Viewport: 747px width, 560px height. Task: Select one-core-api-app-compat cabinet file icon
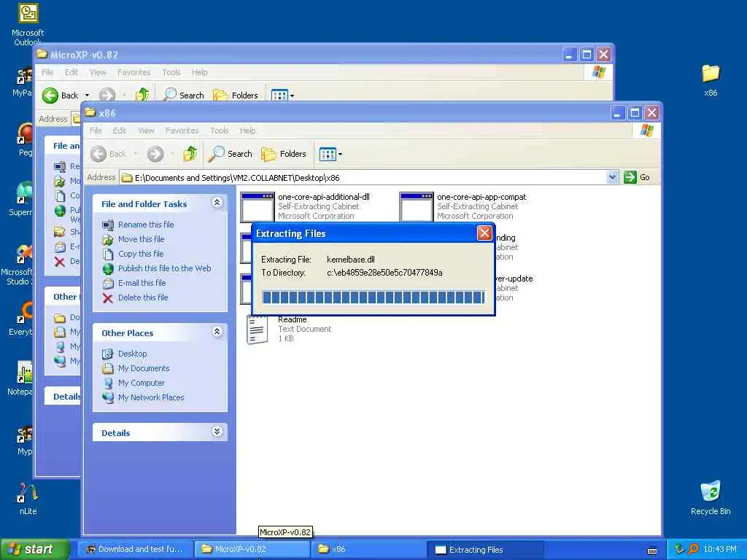point(417,206)
